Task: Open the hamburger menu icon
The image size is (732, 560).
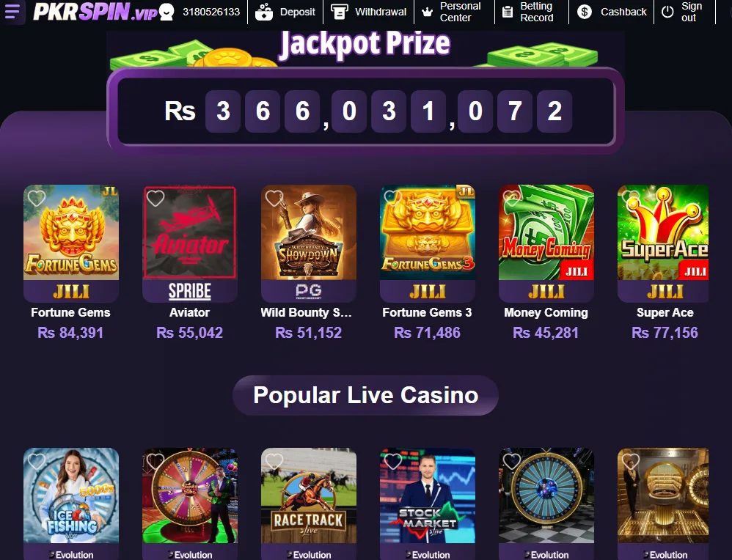Action: [x=12, y=12]
